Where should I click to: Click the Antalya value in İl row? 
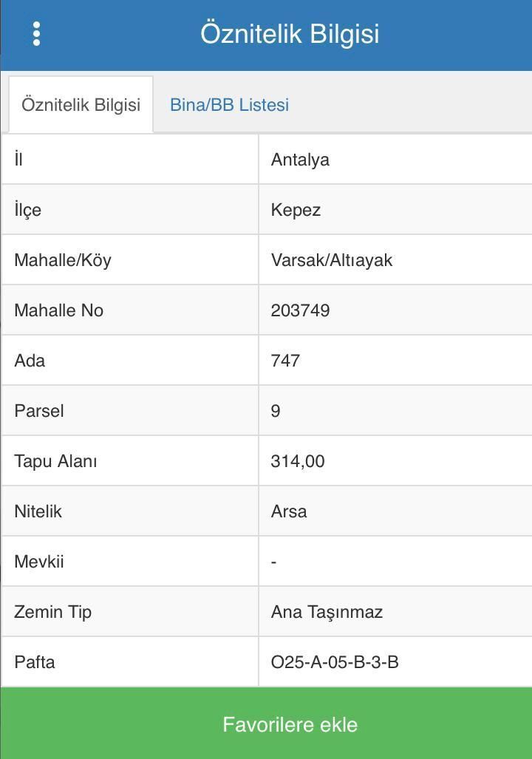[300, 160]
